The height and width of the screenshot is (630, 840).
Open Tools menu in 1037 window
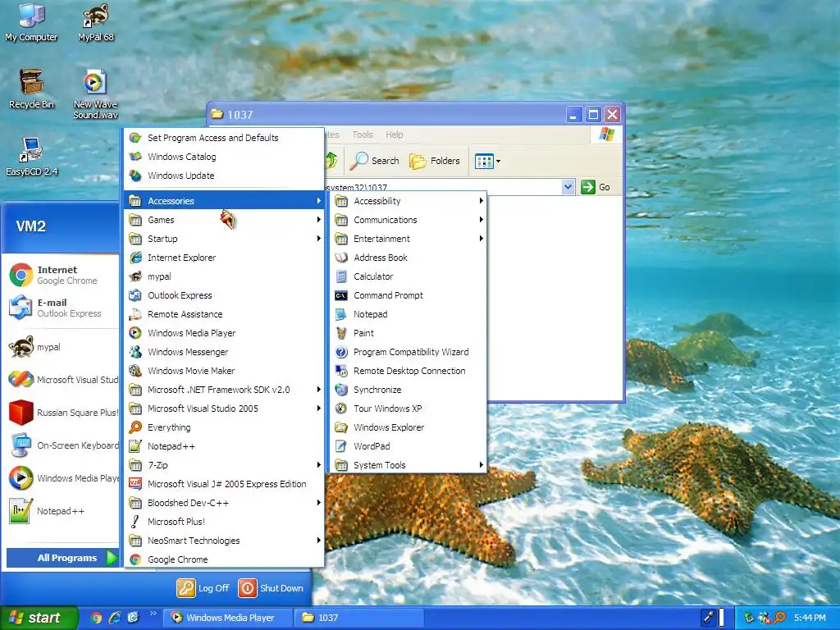click(x=363, y=135)
